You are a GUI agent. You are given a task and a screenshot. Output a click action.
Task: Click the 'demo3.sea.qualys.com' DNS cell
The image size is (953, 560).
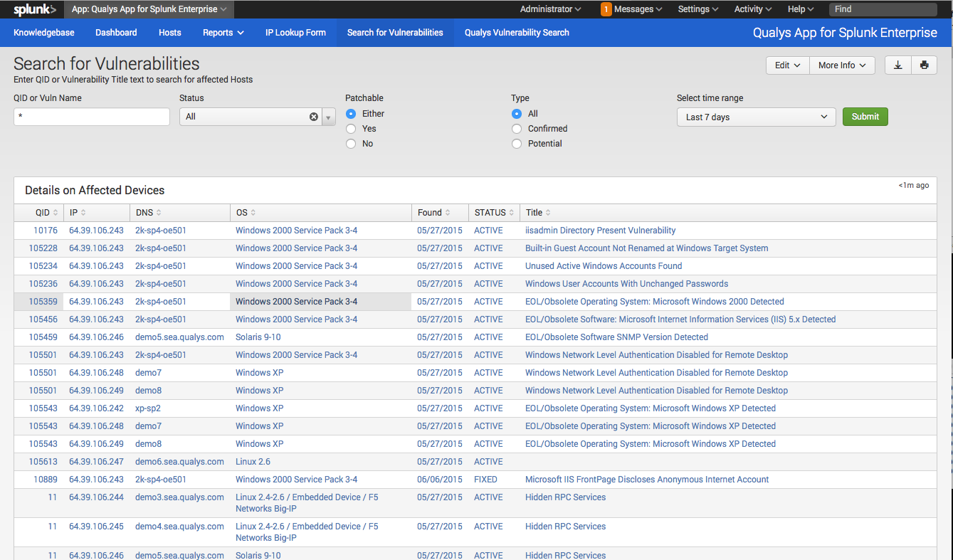[179, 497]
